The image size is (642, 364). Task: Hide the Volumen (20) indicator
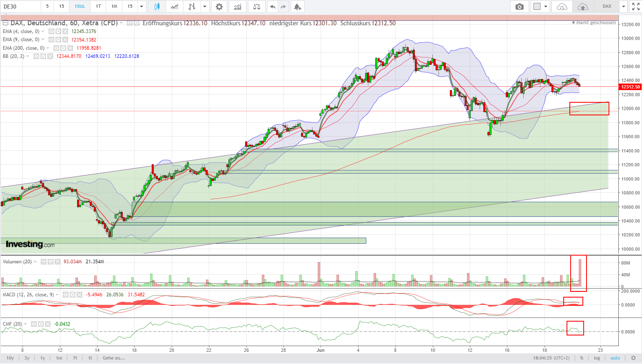tap(44, 262)
